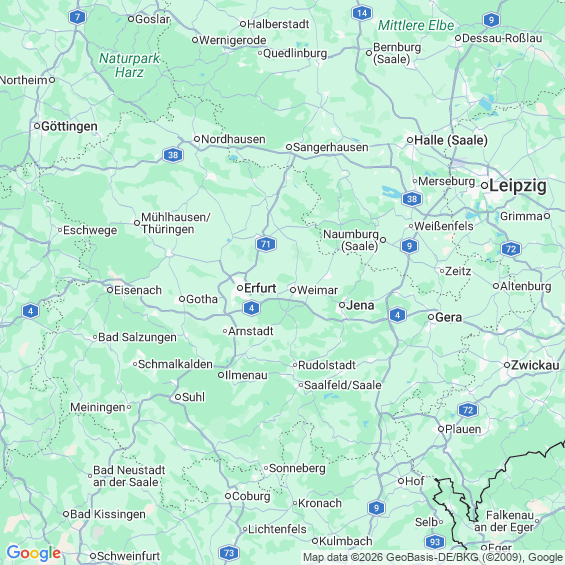
Task: Click the Mittlere Elbe park label
Action: [x=416, y=26]
